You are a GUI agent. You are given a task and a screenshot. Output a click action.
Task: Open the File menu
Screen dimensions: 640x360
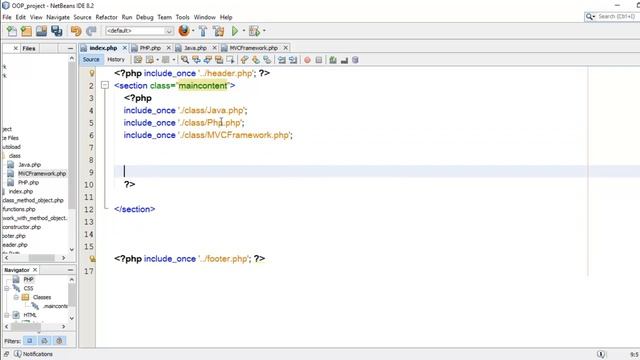coord(7,17)
